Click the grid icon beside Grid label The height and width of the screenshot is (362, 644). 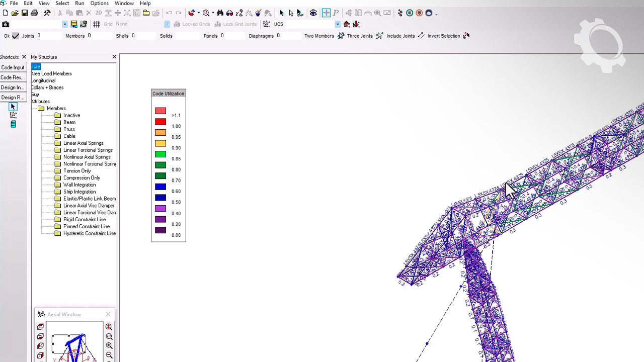pyautogui.click(x=96, y=24)
